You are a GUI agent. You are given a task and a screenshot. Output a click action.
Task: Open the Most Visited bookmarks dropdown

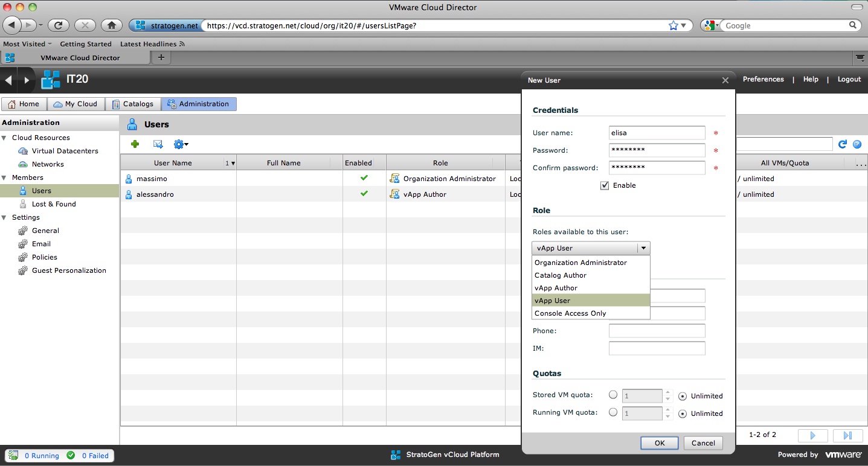(x=27, y=44)
